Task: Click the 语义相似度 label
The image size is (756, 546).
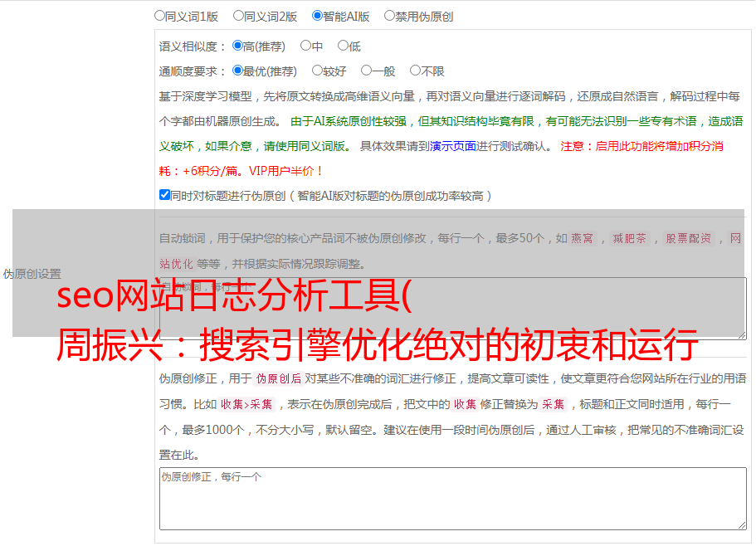Action: [193, 46]
